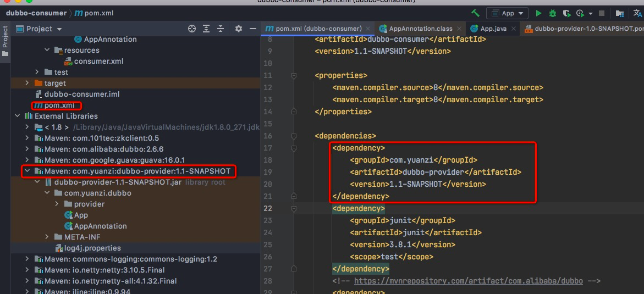
Task: Expand Maven commons-logging:commons-logging:1.2 node
Action: (27, 259)
